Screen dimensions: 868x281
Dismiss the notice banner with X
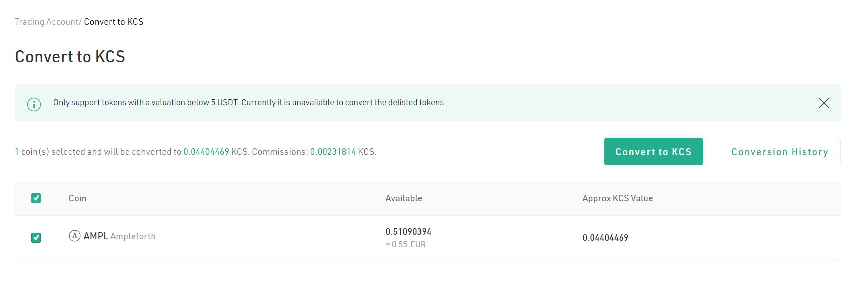coord(824,103)
